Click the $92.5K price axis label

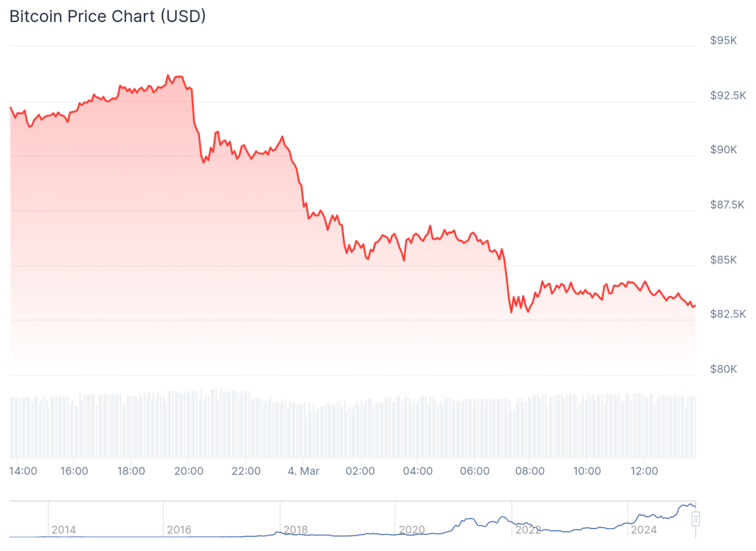[x=728, y=95]
